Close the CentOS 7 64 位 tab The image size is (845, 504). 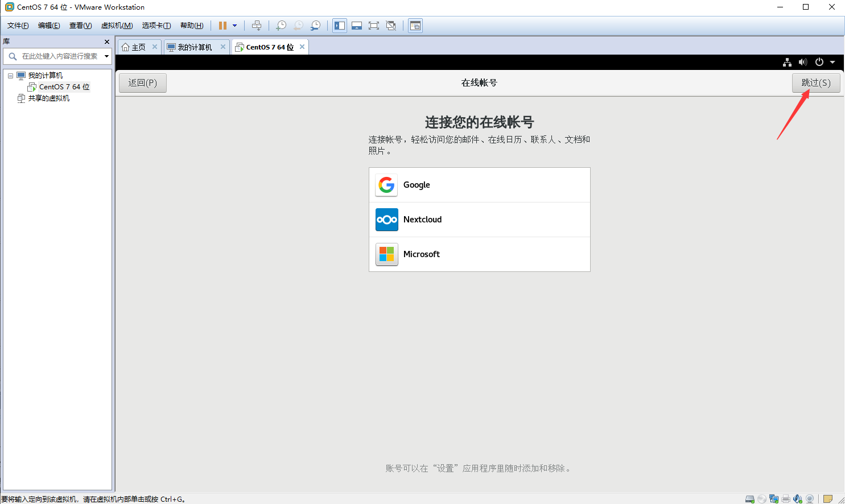click(x=302, y=47)
